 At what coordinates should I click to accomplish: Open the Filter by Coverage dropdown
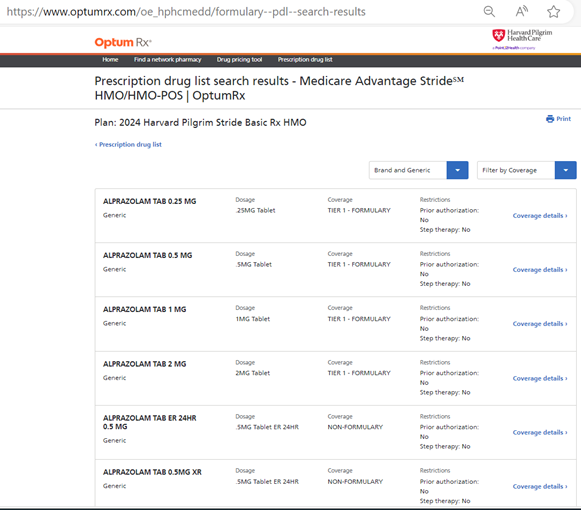point(527,170)
